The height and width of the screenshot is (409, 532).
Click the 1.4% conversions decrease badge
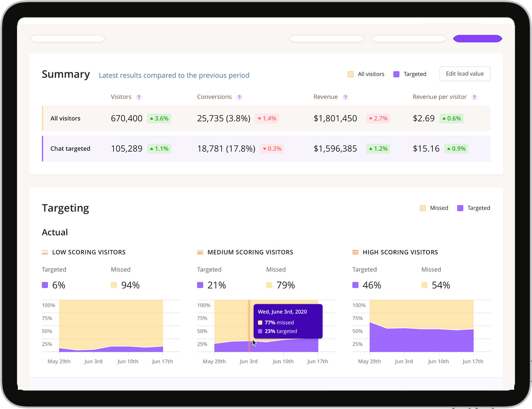click(267, 118)
